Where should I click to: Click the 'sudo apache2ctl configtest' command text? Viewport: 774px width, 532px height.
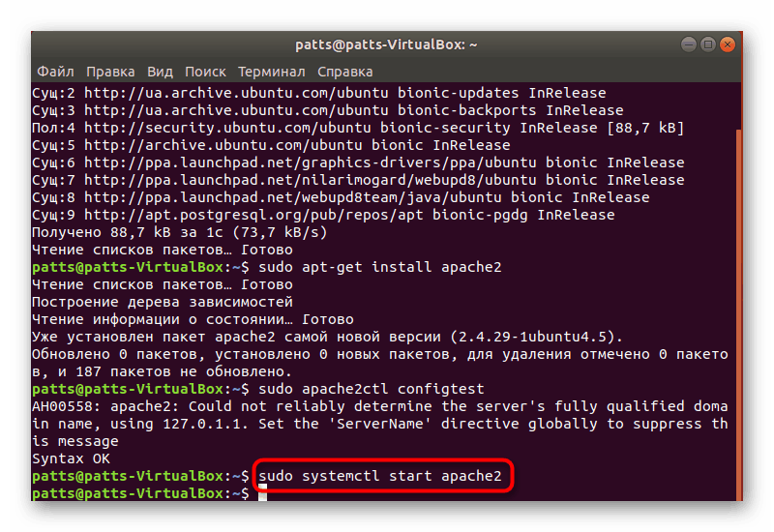(x=372, y=389)
